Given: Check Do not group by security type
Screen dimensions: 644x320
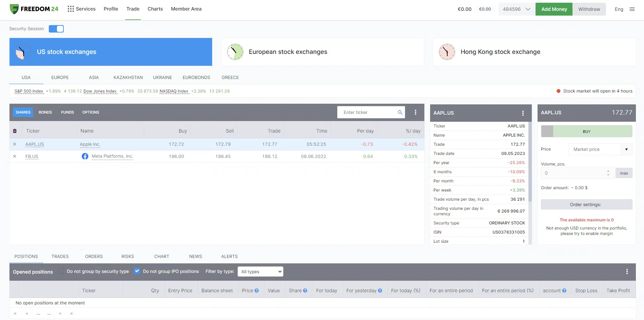Looking at the screenshot, I should [x=61, y=271].
